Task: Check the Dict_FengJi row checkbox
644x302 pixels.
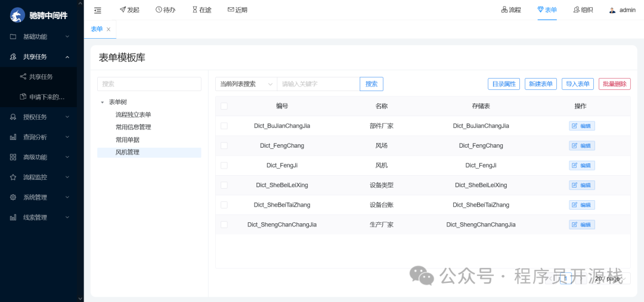Action: (224, 165)
